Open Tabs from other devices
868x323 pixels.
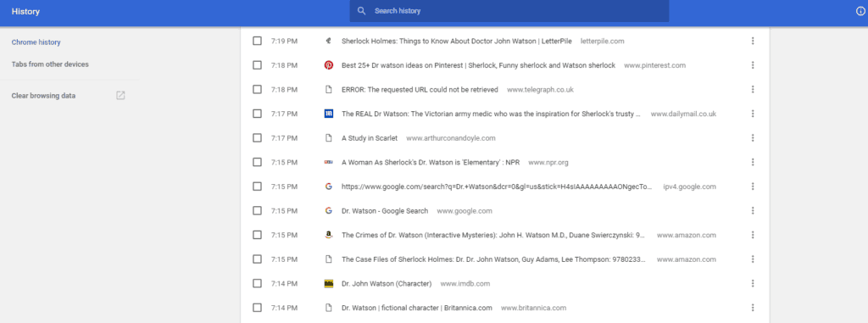tap(50, 64)
